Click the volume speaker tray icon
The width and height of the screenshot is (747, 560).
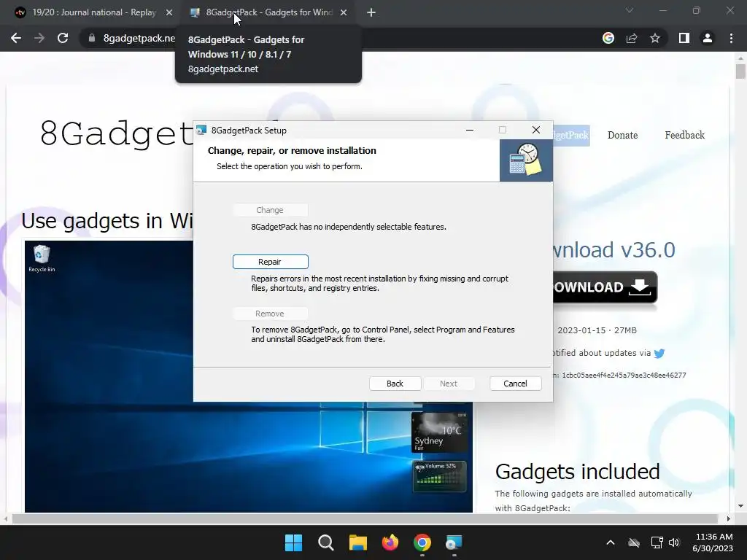click(x=673, y=542)
